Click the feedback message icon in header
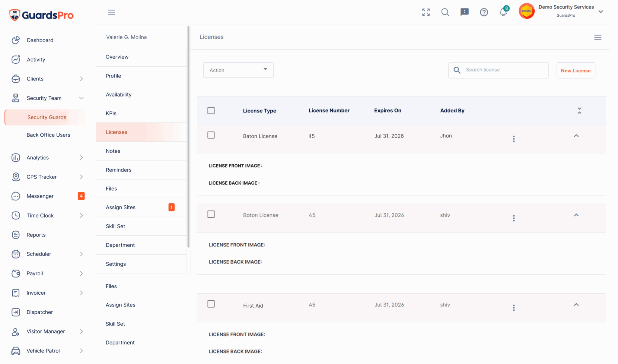Screen dimensions: 618x364 point(464,12)
